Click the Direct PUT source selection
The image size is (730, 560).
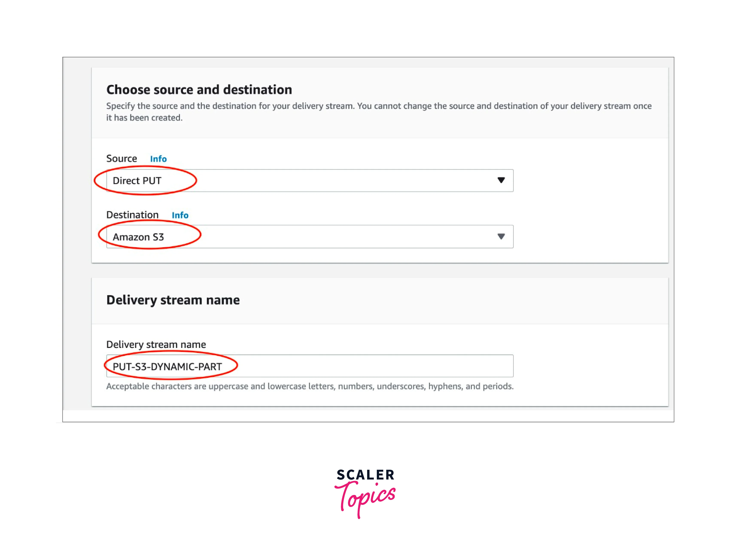[x=137, y=181]
